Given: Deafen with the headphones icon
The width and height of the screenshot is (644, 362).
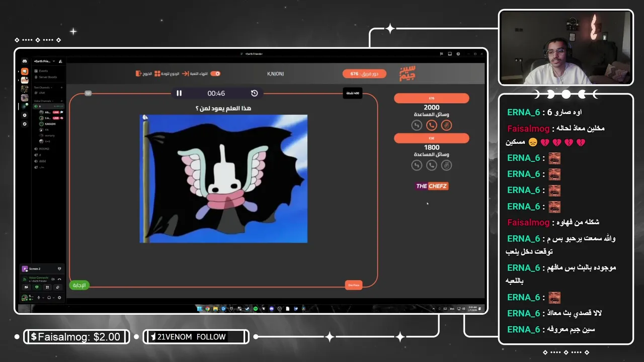Looking at the screenshot, I should (x=49, y=298).
